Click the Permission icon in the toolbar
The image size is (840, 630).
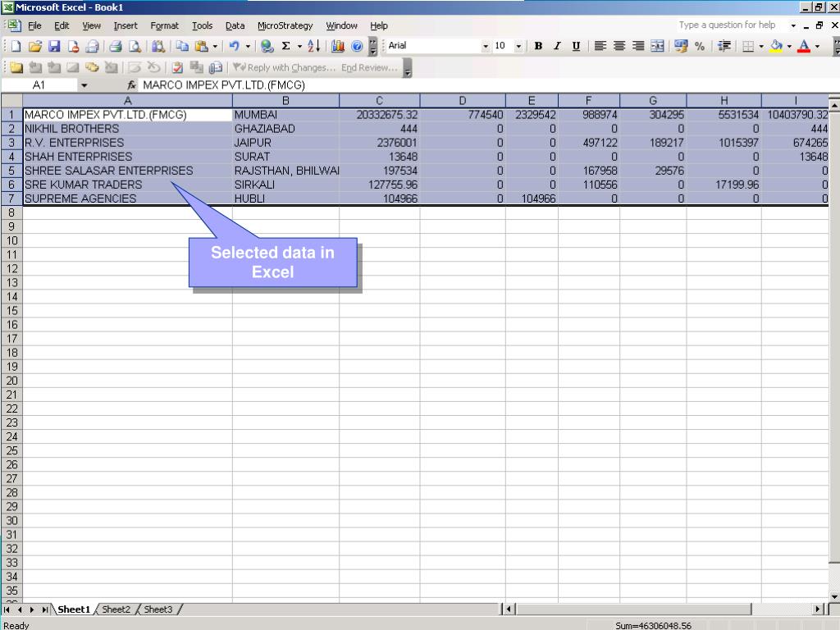73,46
